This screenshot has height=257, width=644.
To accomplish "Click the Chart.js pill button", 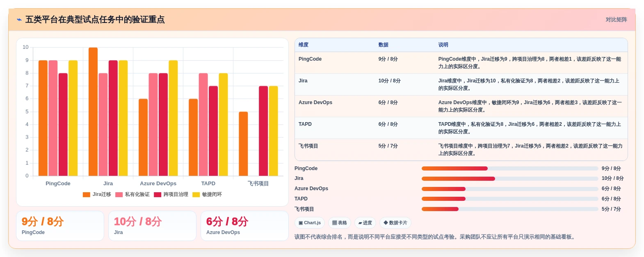I will [310, 223].
